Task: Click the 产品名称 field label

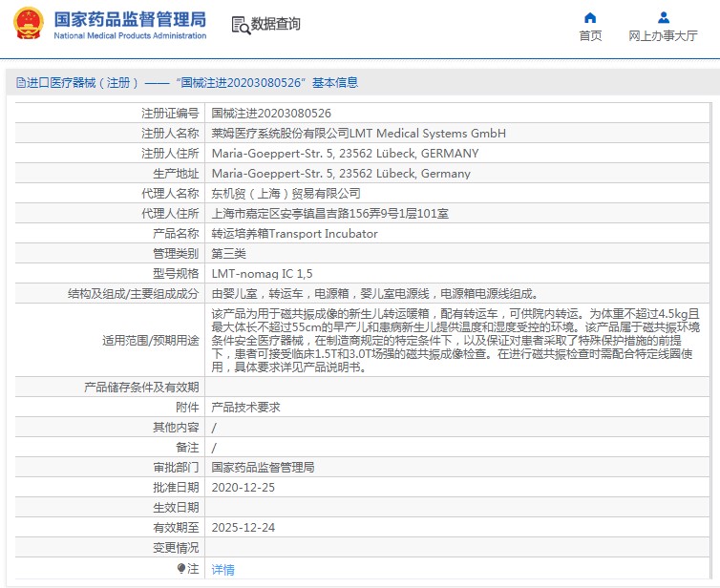Action: [x=176, y=234]
